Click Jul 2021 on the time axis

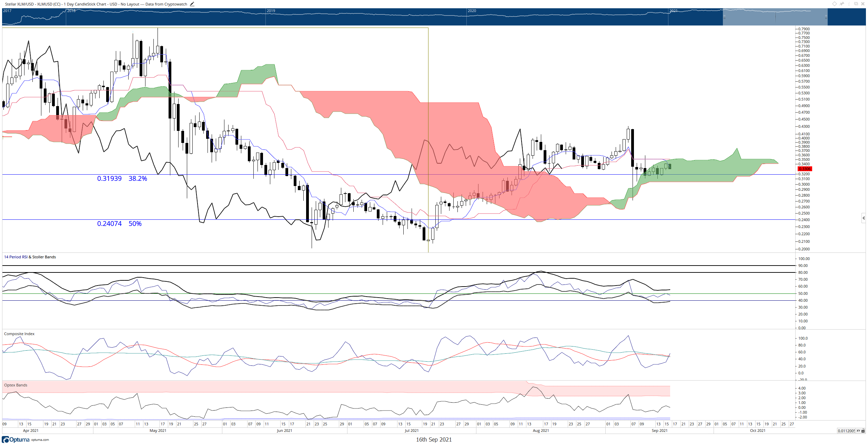(412, 431)
